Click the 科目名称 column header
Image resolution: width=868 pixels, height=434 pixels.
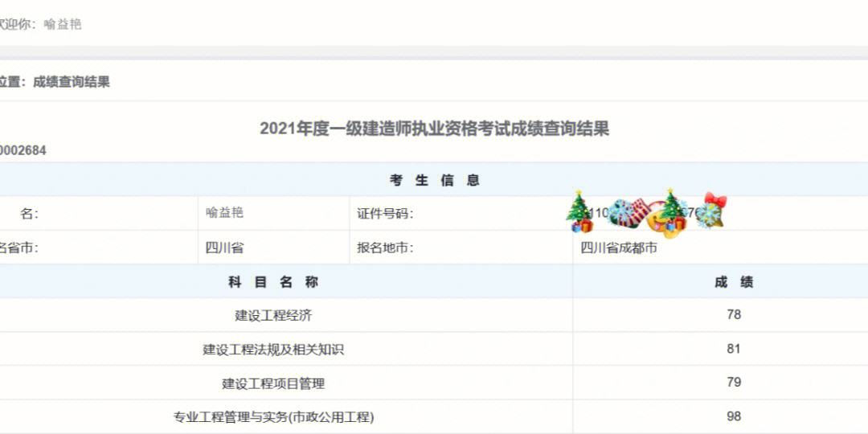click(273, 282)
